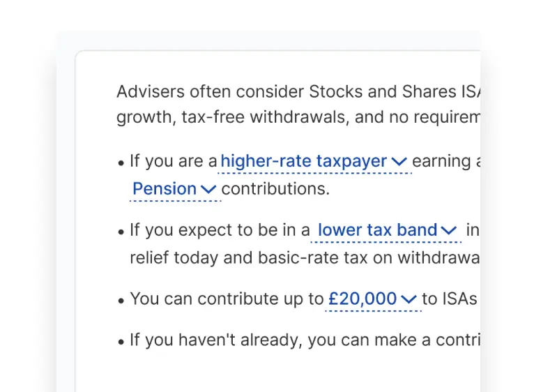
Task: Click the 'If you are a' text
Action: (x=174, y=161)
